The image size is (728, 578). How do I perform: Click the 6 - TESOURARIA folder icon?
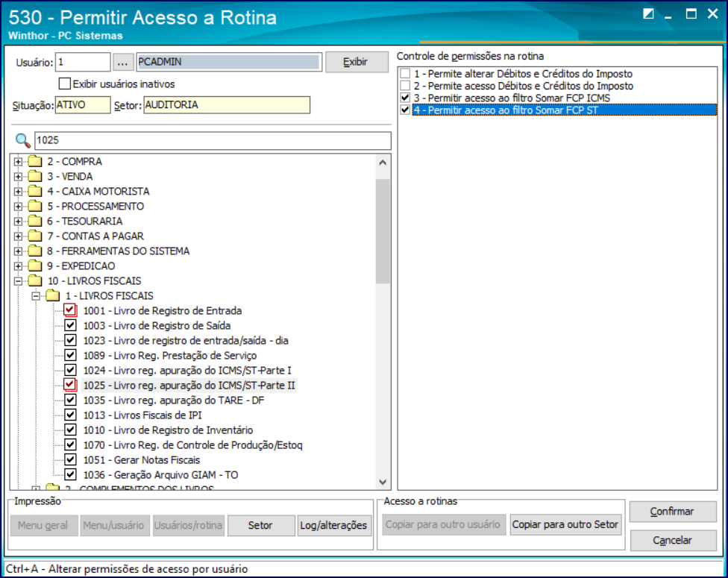[35, 221]
